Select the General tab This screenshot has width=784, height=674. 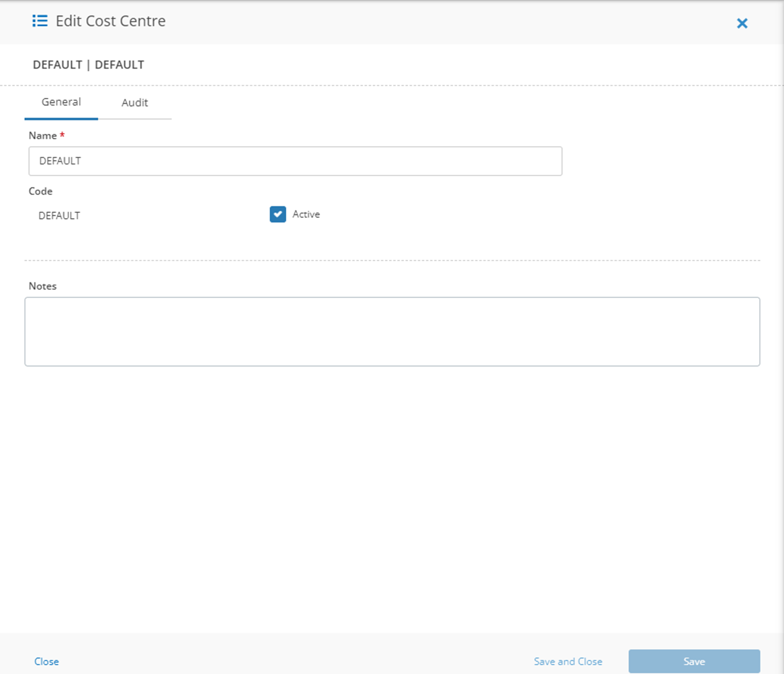point(61,102)
